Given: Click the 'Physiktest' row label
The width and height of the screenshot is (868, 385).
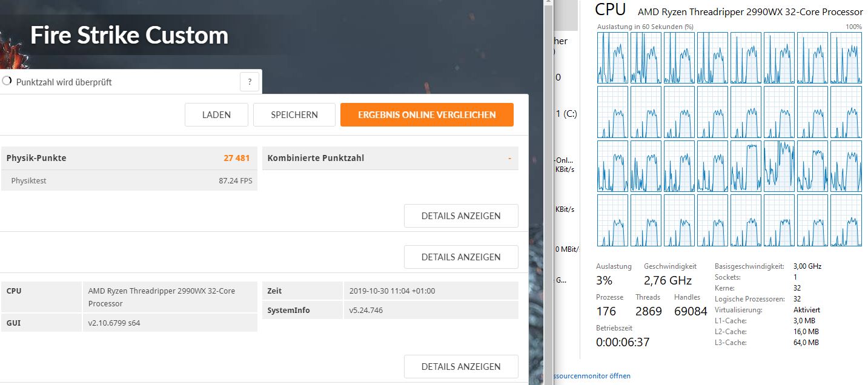Looking at the screenshot, I should (28, 180).
